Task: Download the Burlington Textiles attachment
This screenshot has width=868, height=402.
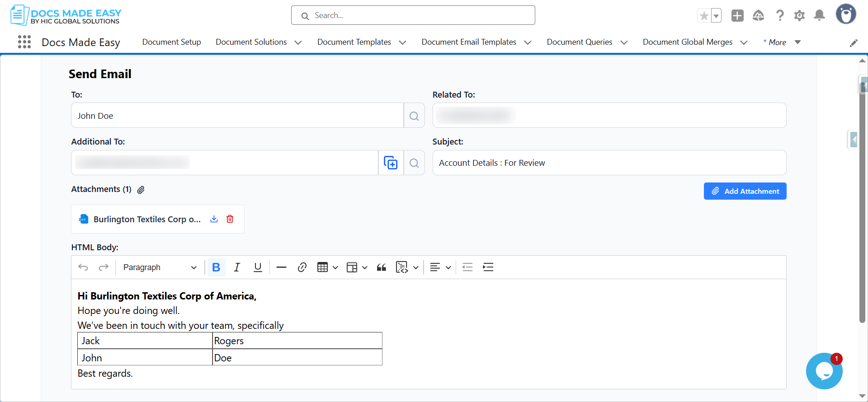Action: [x=214, y=219]
